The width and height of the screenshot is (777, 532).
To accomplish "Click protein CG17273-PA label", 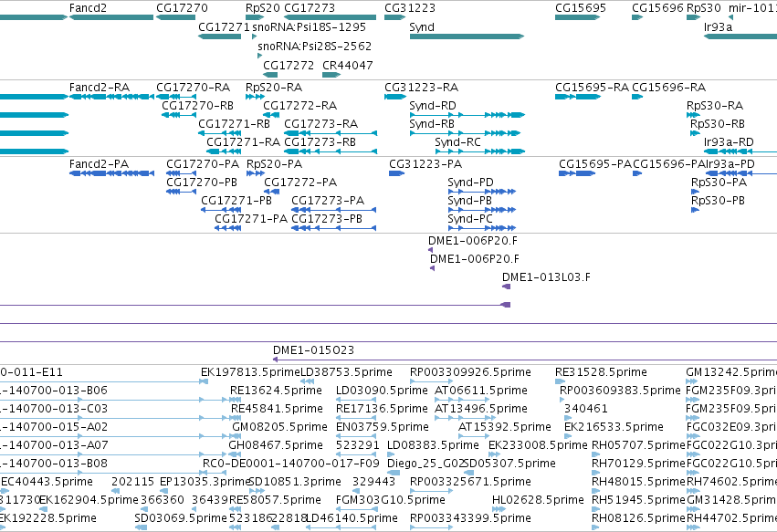I will pos(328,201).
